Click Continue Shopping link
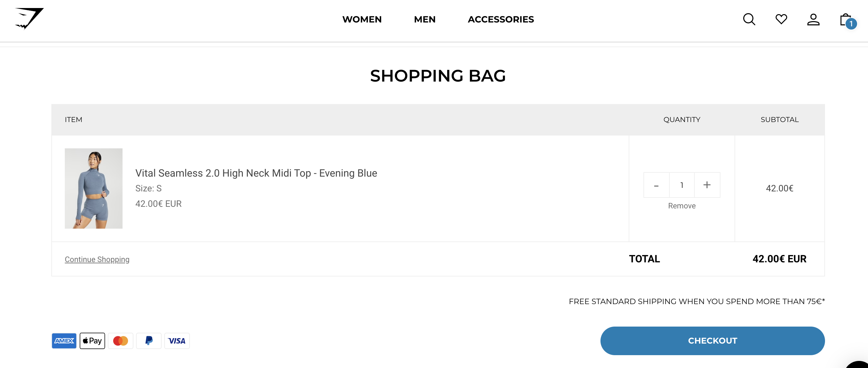This screenshot has height=368, width=868. click(x=97, y=259)
